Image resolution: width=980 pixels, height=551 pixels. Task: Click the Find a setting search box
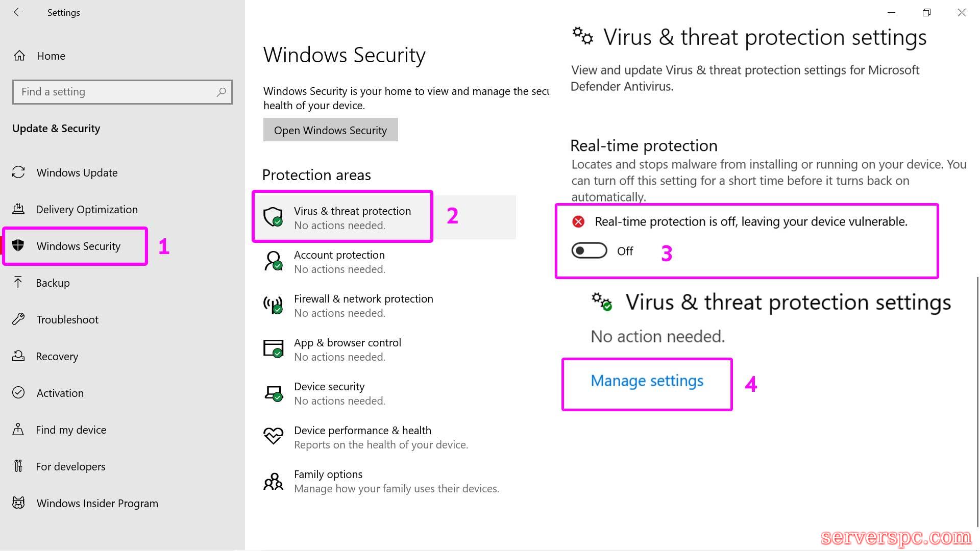click(x=115, y=92)
